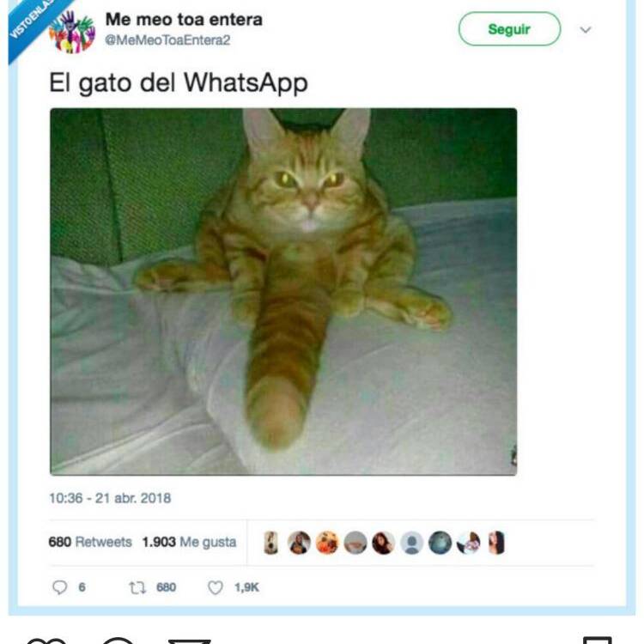The height and width of the screenshot is (644, 644).
Task: Open the first liker avatar in row
Action: 270,543
